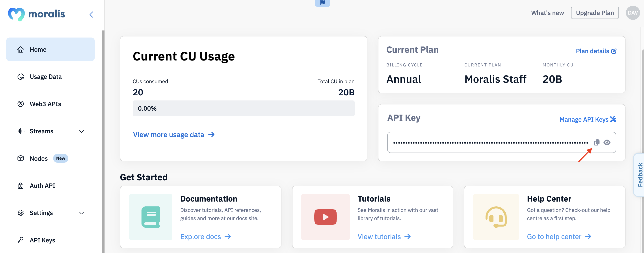Screen dimensions: 644x253
Task: Click the arrow after View tutorials
Action: pyautogui.click(x=408, y=236)
